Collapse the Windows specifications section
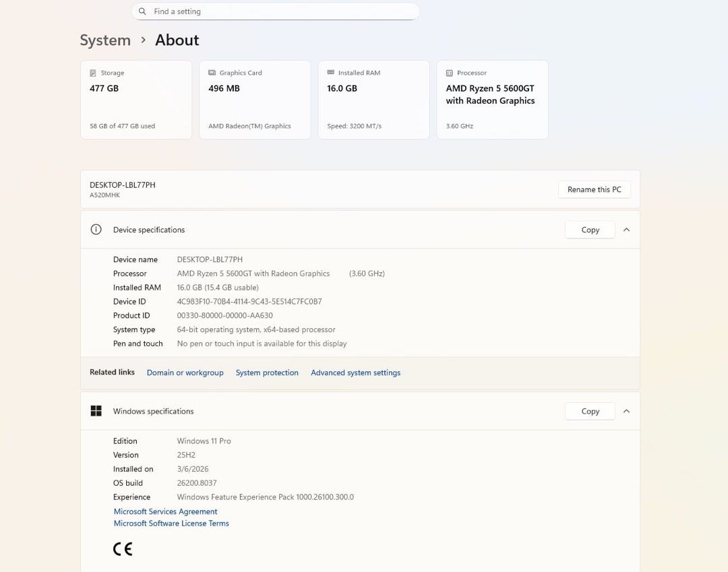This screenshot has height=572, width=728. [x=626, y=411]
